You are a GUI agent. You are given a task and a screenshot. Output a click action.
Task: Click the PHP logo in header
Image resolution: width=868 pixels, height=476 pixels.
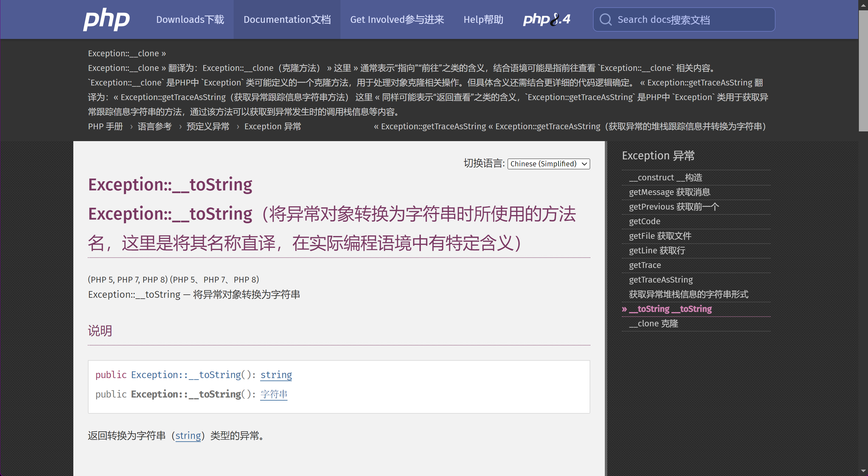point(106,19)
